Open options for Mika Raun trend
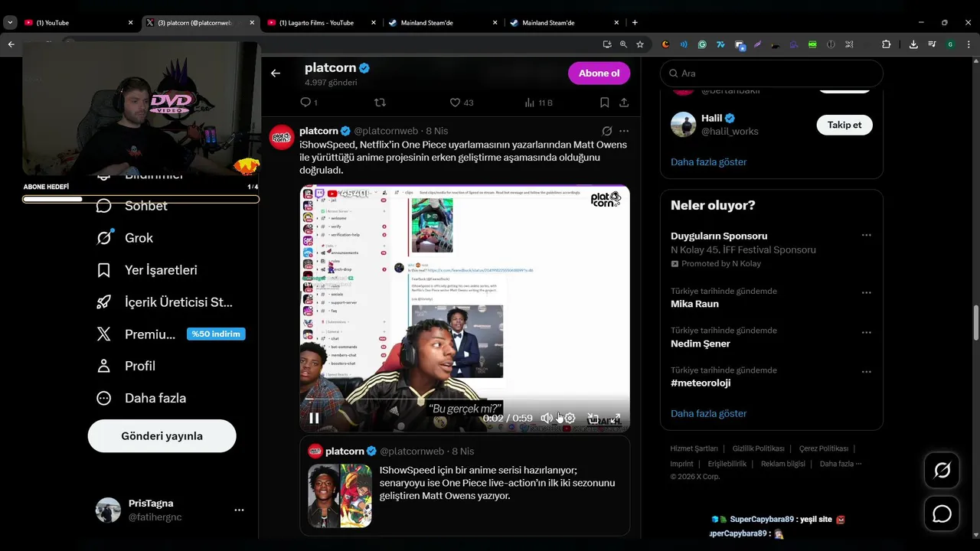The height and width of the screenshot is (551, 980). click(x=866, y=293)
